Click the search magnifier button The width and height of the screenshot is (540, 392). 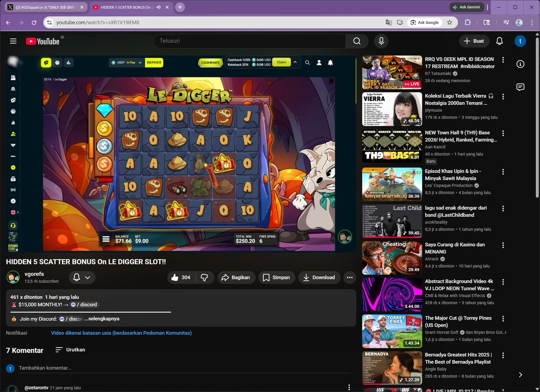pyautogui.click(x=357, y=41)
